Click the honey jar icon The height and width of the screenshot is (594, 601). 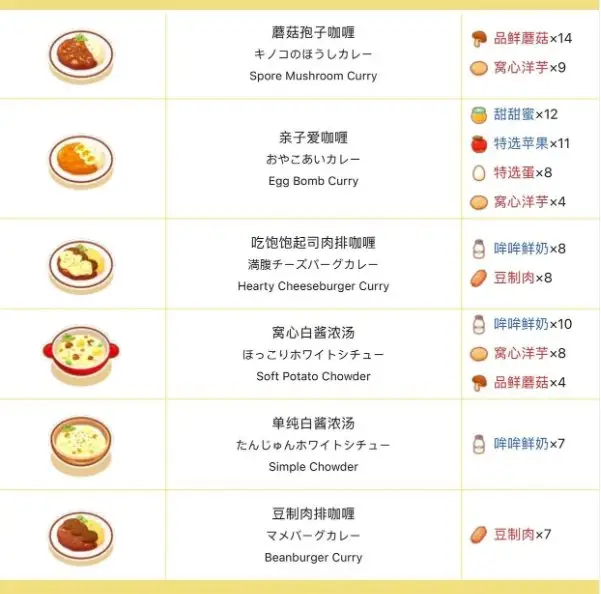click(x=480, y=115)
